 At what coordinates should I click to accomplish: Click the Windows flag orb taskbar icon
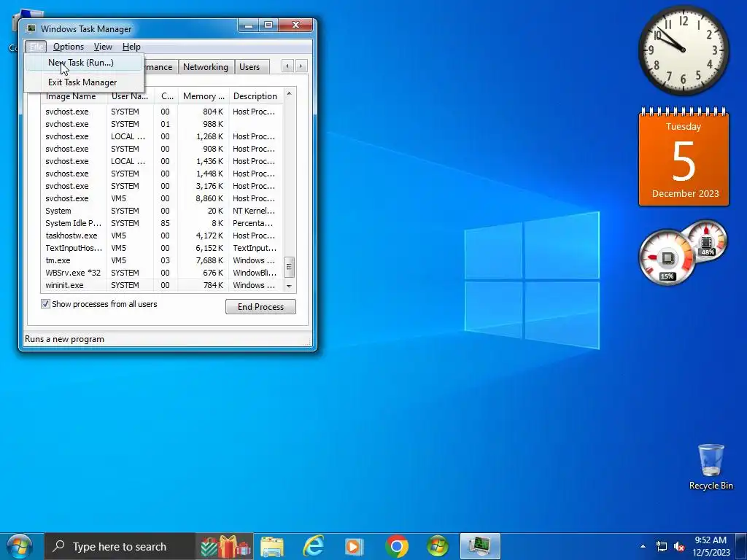click(438, 547)
